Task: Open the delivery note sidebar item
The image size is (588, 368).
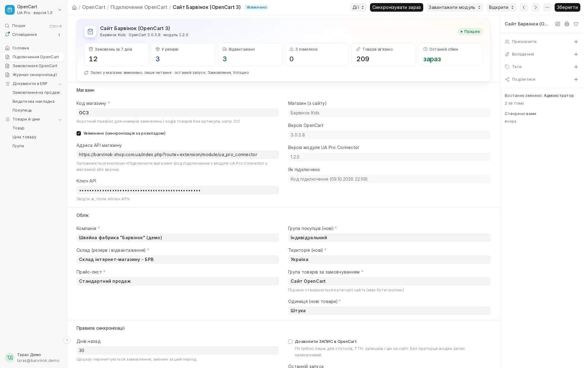Action: coord(33,102)
